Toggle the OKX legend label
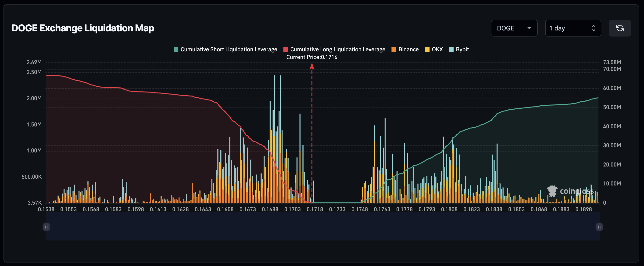644x266 pixels. coord(437,50)
